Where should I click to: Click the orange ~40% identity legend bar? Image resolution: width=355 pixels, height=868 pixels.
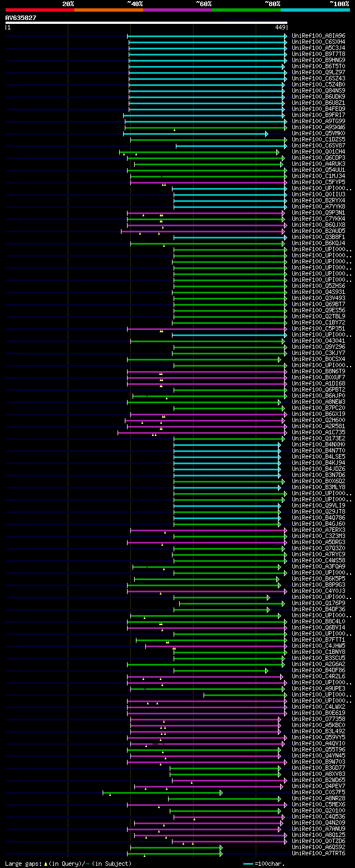click(x=108, y=10)
